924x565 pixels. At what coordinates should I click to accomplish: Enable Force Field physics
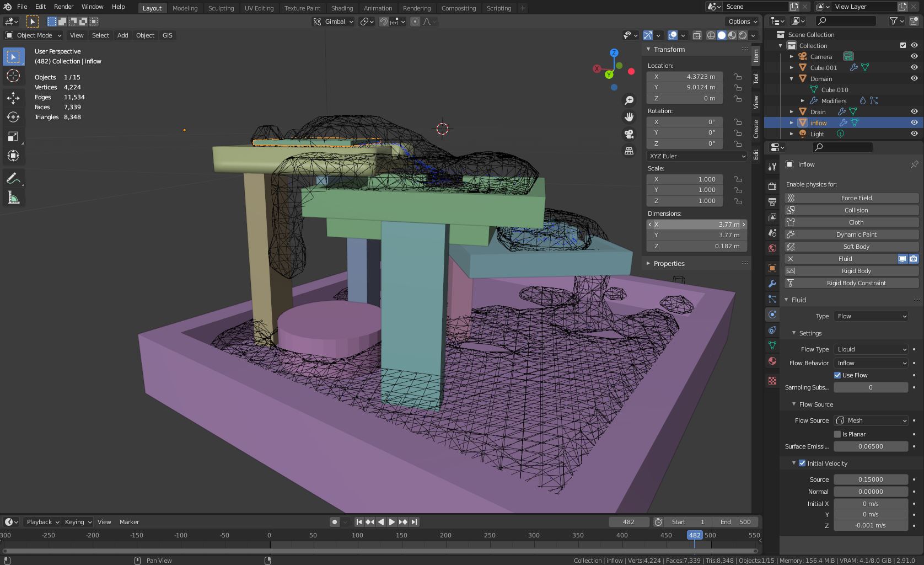(852, 198)
